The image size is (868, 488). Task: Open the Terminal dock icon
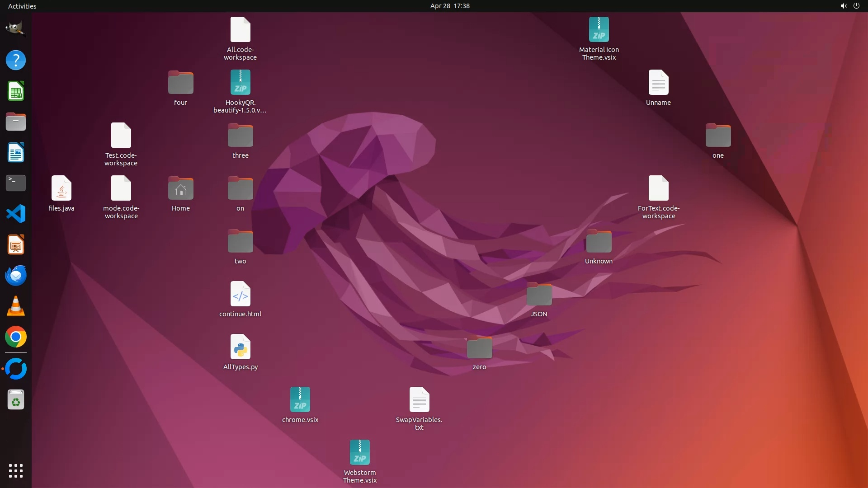tap(16, 183)
